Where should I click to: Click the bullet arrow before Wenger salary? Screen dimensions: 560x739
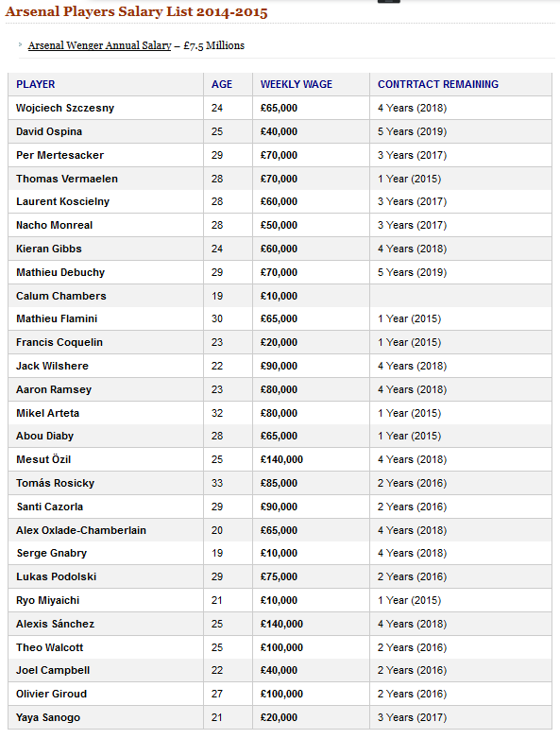(20, 44)
